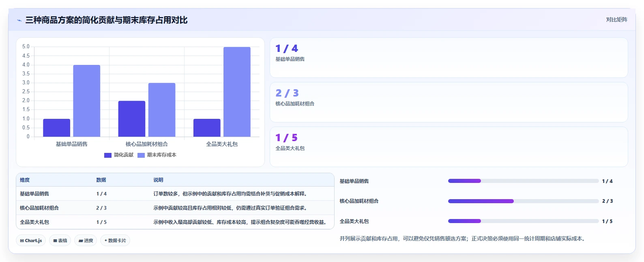Click the 全品类大礼包 label in the progress list
The image size is (644, 262).
[x=354, y=221]
